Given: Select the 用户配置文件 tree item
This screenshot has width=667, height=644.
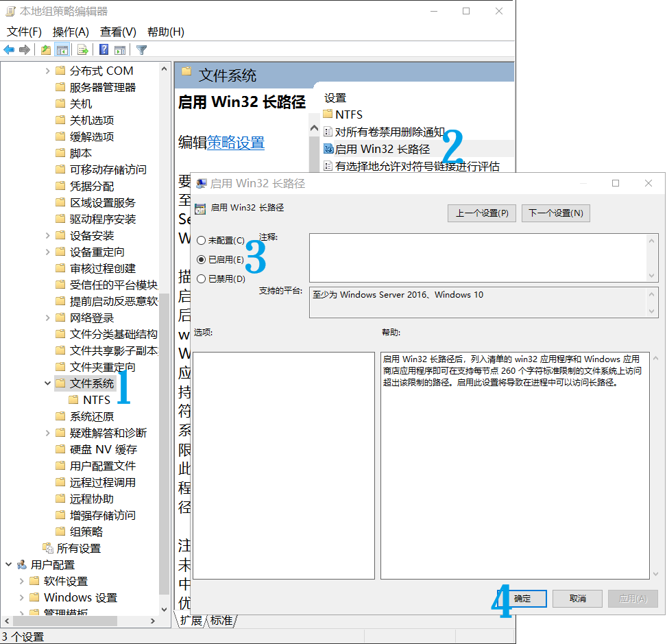Looking at the screenshot, I should click(103, 466).
